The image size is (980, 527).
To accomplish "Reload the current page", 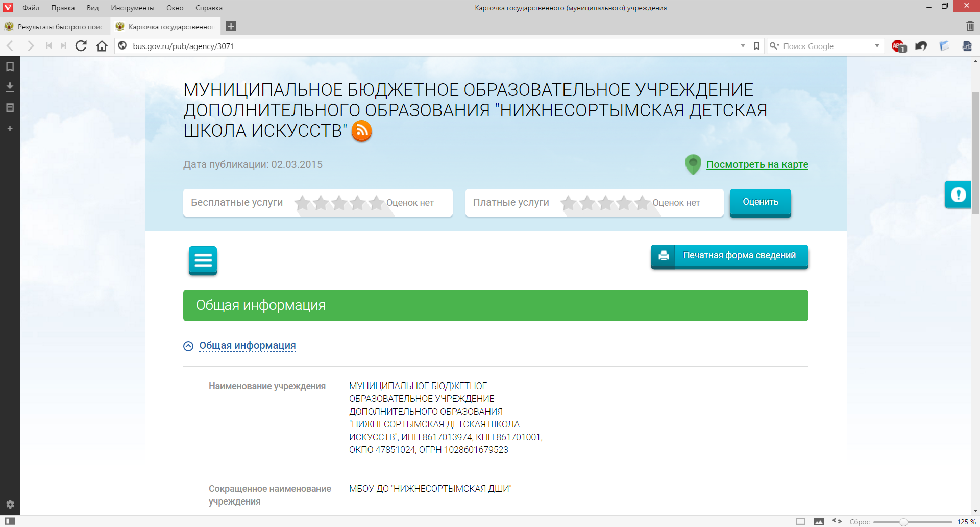I will click(x=81, y=46).
